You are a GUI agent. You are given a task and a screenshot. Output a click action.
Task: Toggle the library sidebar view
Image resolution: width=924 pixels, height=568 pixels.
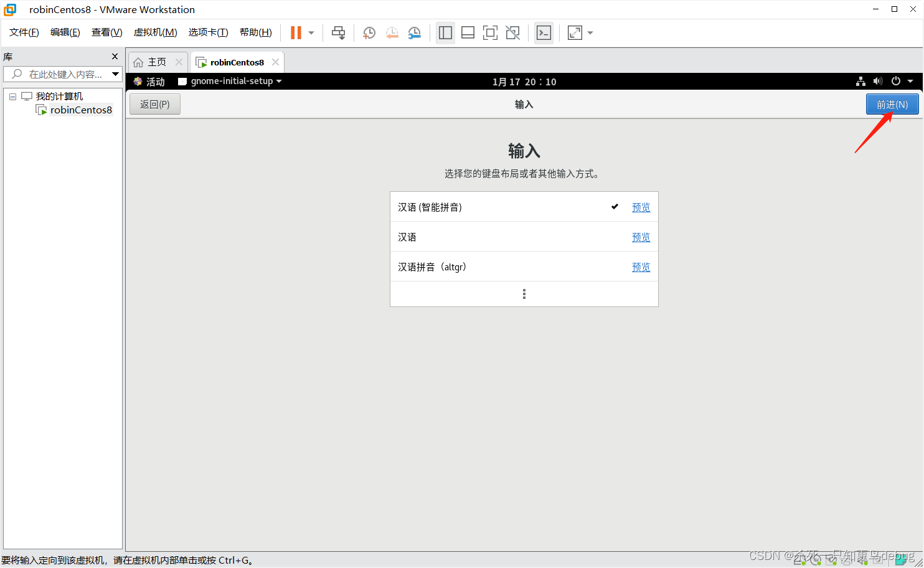click(x=445, y=33)
